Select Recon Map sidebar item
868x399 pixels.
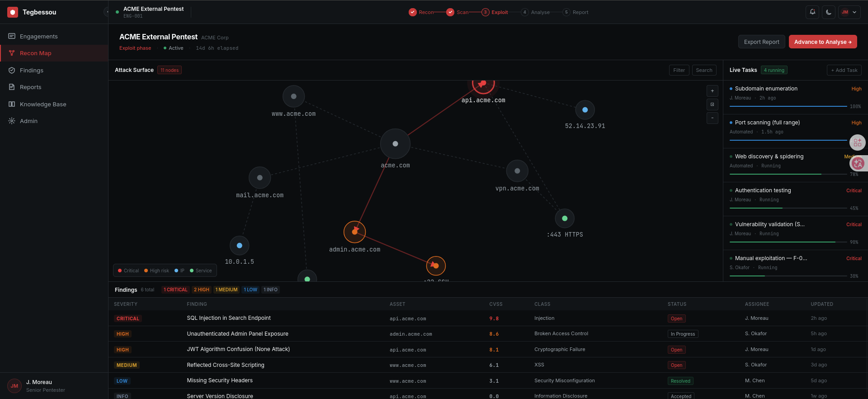(54, 53)
